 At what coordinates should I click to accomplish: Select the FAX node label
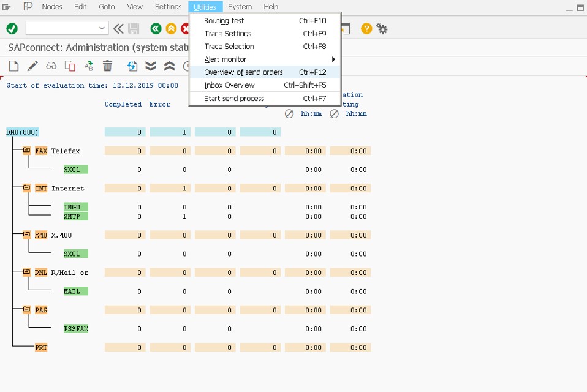pos(41,151)
